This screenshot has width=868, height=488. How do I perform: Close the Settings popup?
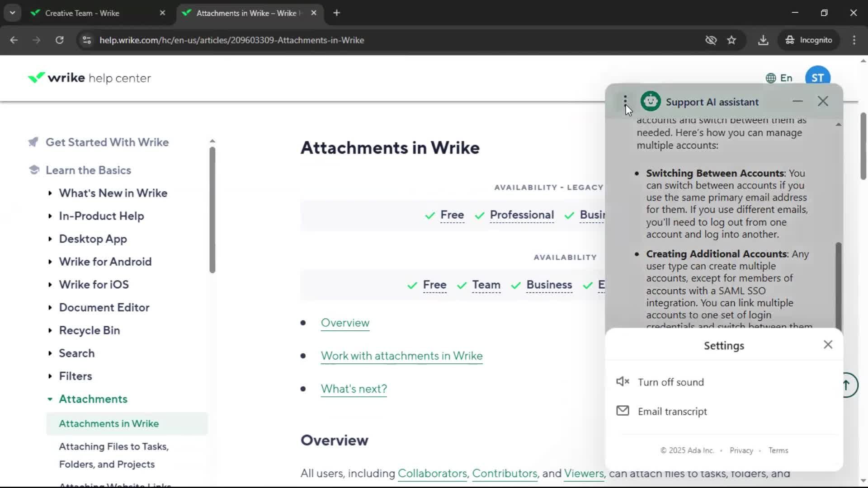[828, 345]
